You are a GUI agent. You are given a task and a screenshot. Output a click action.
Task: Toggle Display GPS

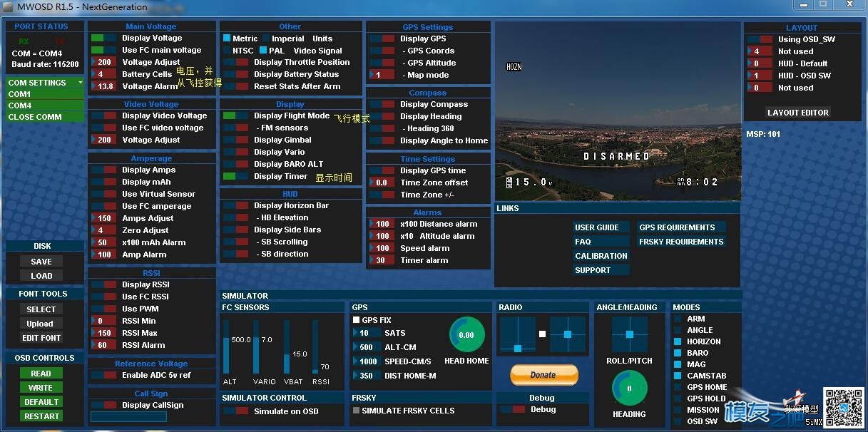tap(382, 38)
